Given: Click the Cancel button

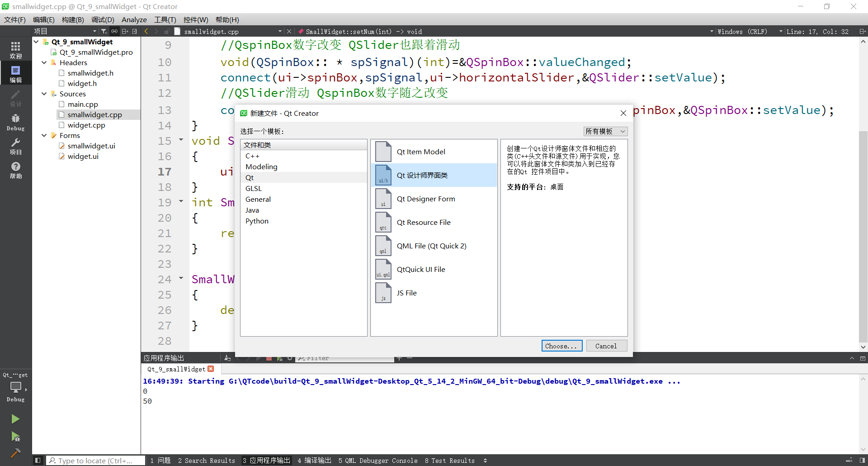Looking at the screenshot, I should click(606, 346).
